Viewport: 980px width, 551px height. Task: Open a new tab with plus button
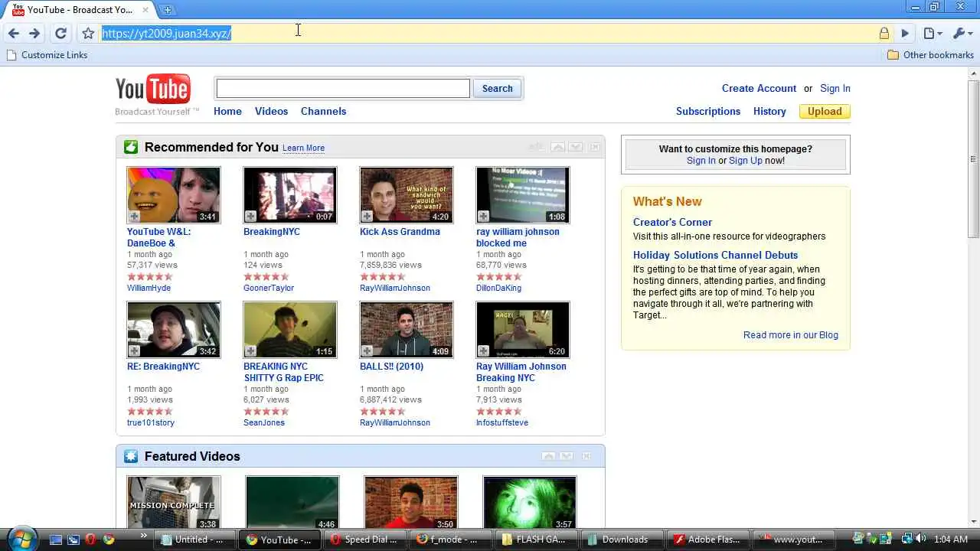pyautogui.click(x=167, y=9)
